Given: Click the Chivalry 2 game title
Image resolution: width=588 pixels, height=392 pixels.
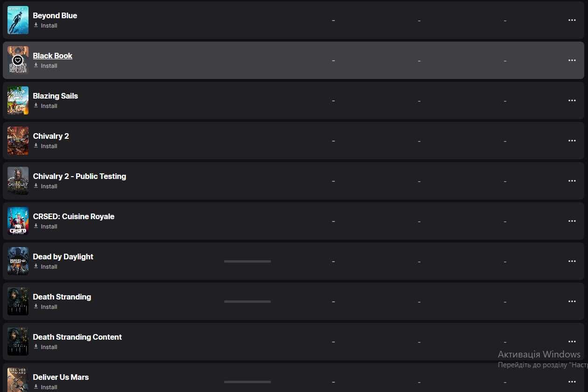Looking at the screenshot, I should tap(51, 136).
